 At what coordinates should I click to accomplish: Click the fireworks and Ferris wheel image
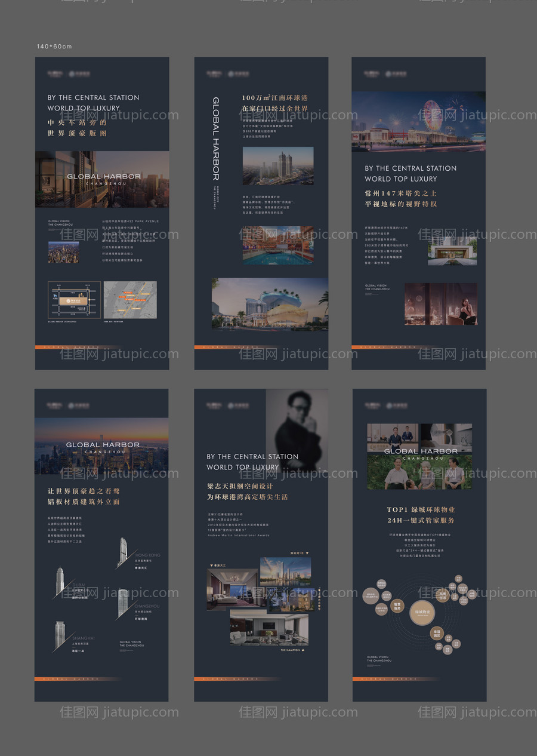coord(418,121)
